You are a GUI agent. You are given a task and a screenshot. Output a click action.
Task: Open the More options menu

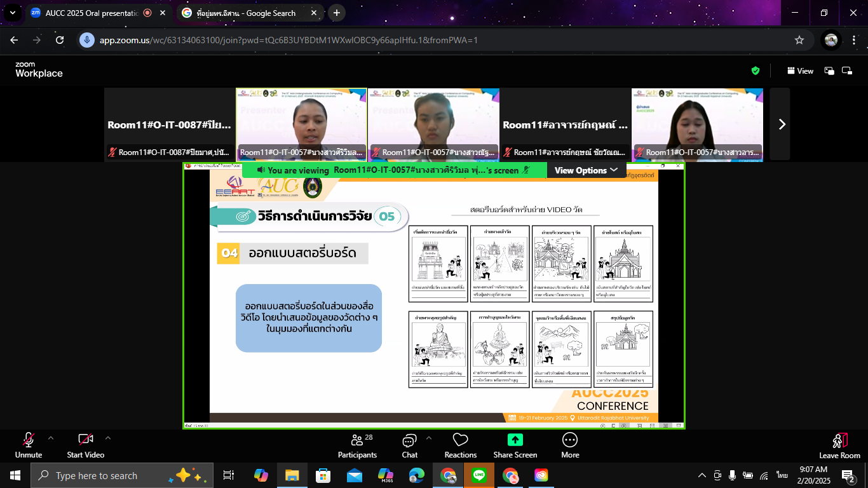click(570, 445)
